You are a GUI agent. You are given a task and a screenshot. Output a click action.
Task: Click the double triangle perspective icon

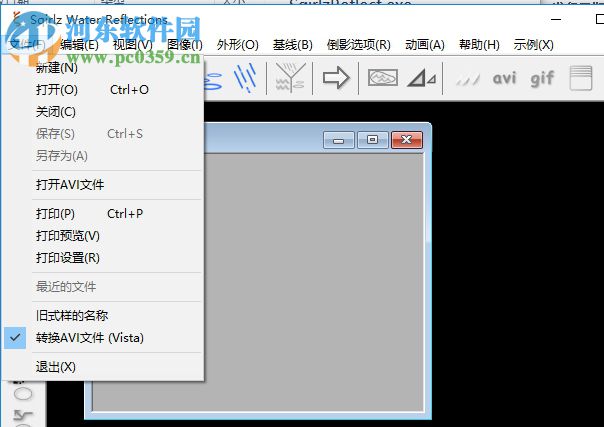pyautogui.click(x=422, y=78)
